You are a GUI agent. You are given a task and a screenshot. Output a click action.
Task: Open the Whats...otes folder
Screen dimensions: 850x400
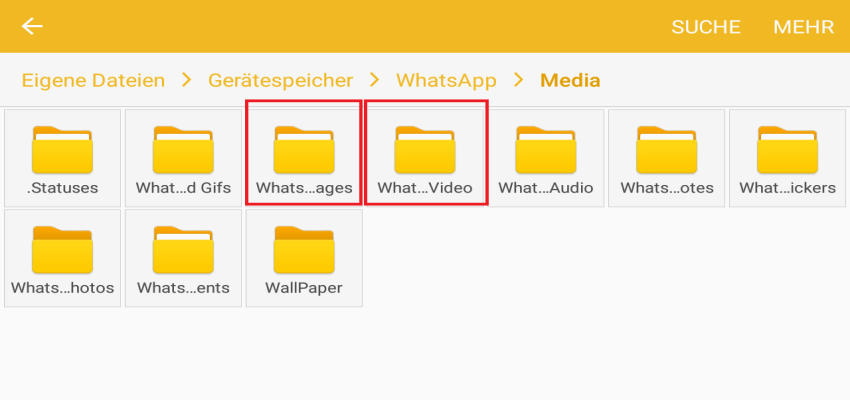pyautogui.click(x=667, y=157)
